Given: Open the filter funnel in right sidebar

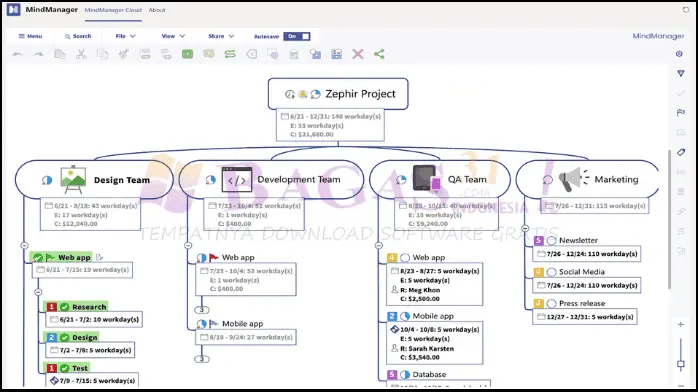Looking at the screenshot, I should (x=681, y=73).
